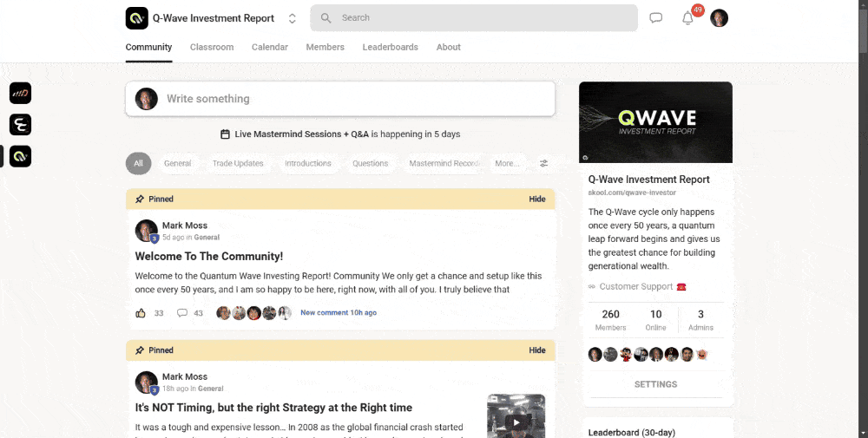
Task: Open Mark Moss name on Welcome post
Action: click(x=185, y=226)
